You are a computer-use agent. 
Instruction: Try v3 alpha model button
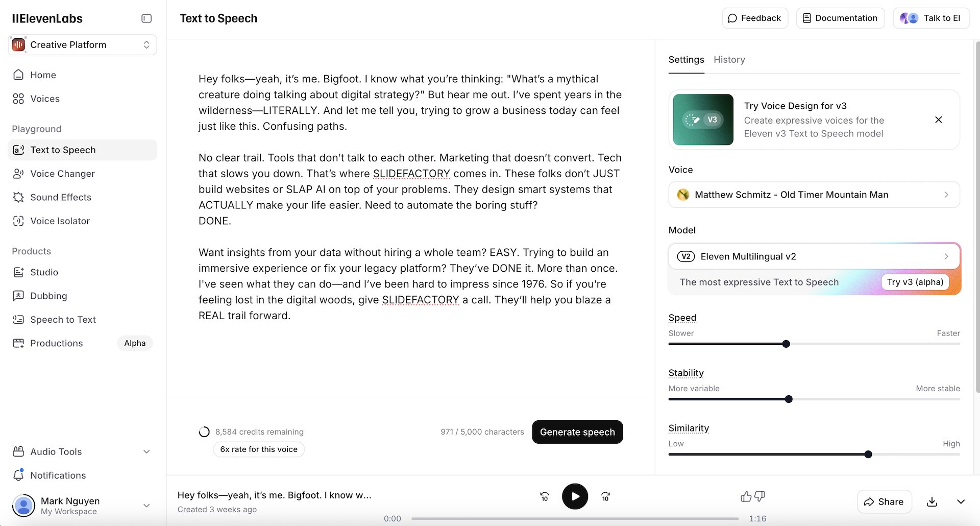coord(915,282)
